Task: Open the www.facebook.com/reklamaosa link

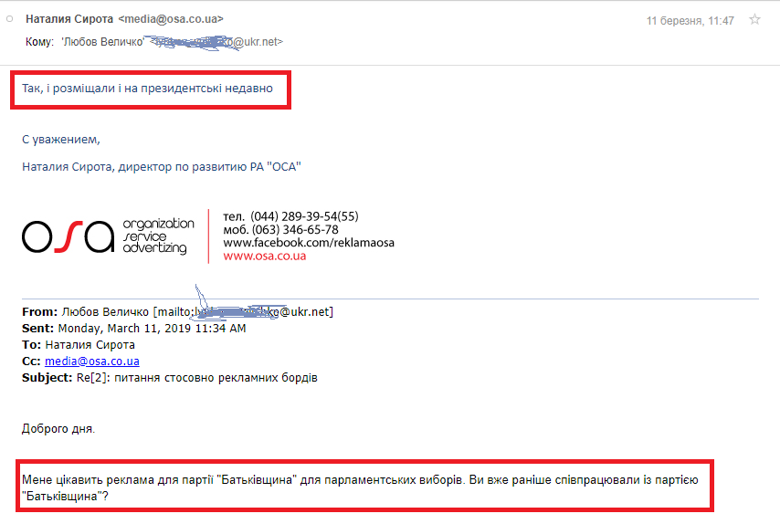Action: (x=308, y=242)
